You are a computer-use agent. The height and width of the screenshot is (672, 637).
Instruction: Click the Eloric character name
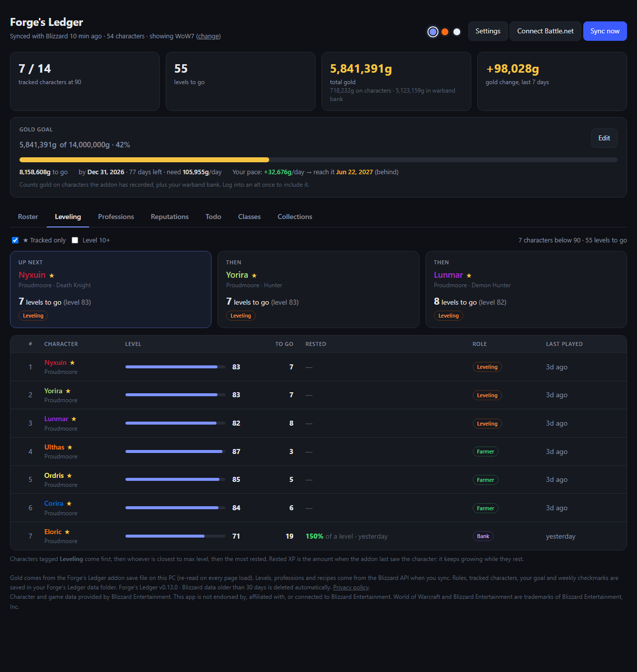(x=53, y=532)
